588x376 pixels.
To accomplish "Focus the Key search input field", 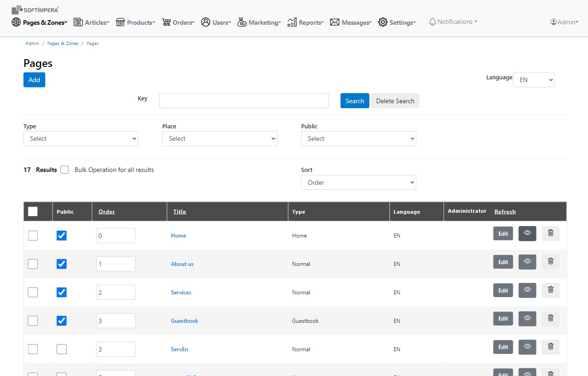I will pyautogui.click(x=244, y=101).
